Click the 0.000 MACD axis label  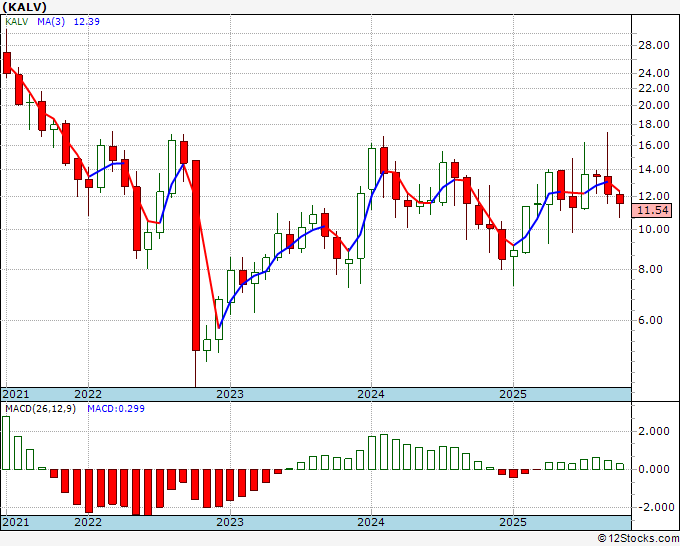[654, 469]
